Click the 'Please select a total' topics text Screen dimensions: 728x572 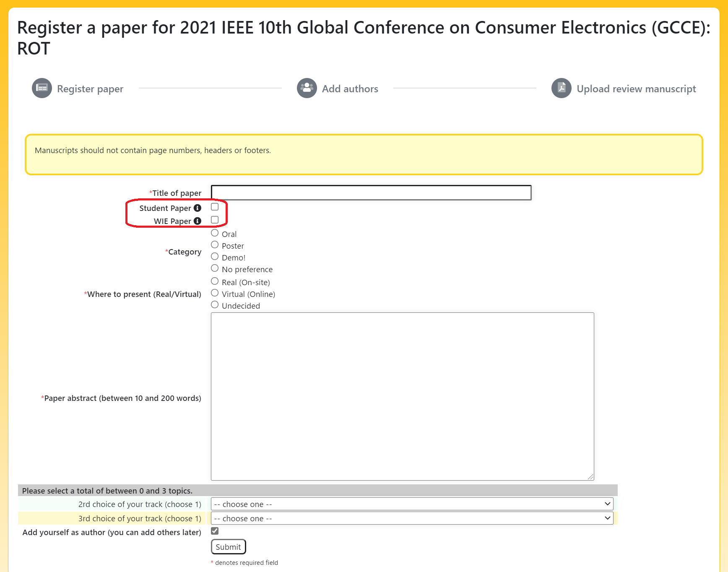pos(107,491)
